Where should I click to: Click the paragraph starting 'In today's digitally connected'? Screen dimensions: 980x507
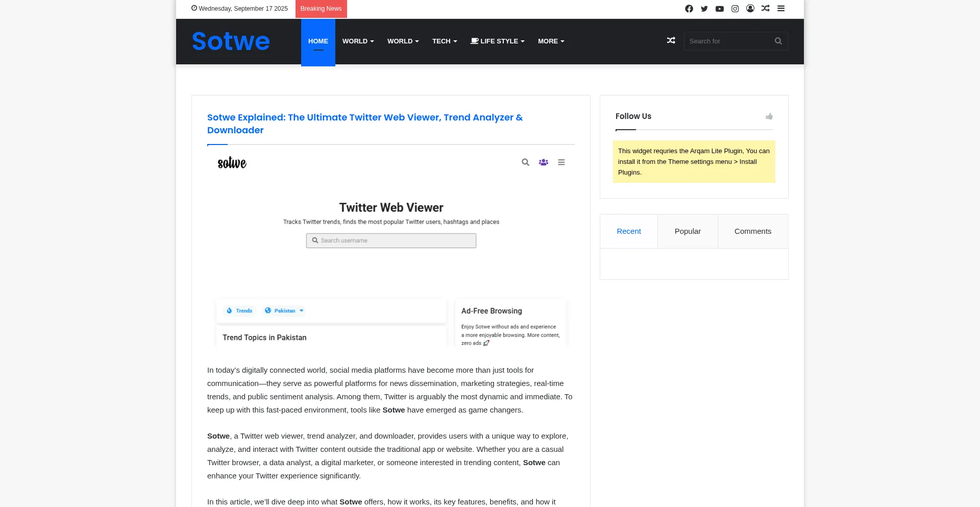click(x=390, y=390)
